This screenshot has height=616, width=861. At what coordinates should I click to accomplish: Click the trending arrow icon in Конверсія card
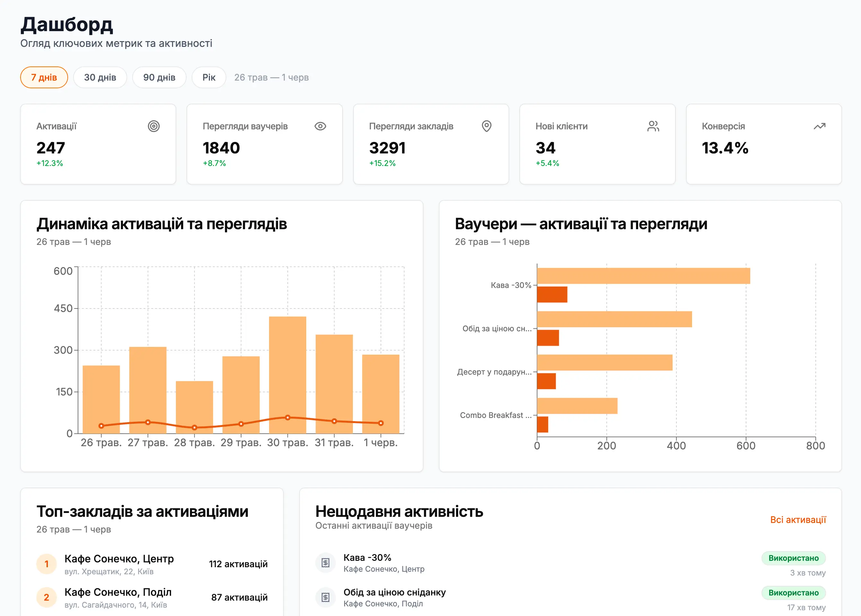click(x=819, y=126)
